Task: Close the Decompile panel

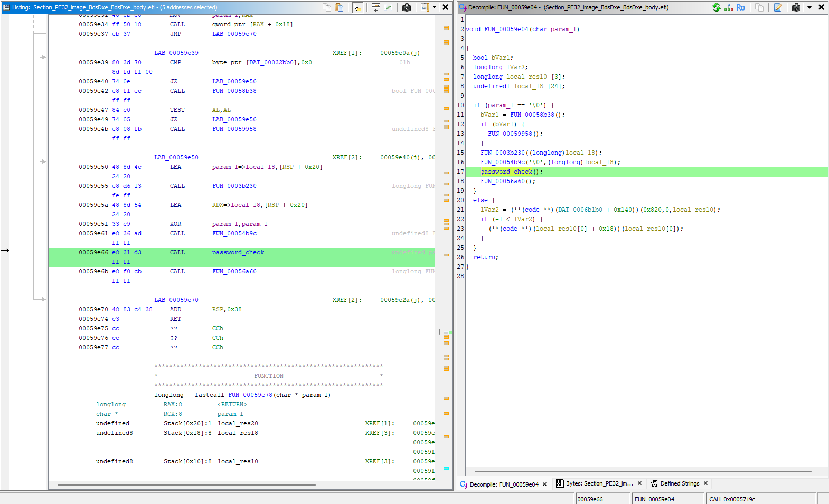Action: pos(821,7)
